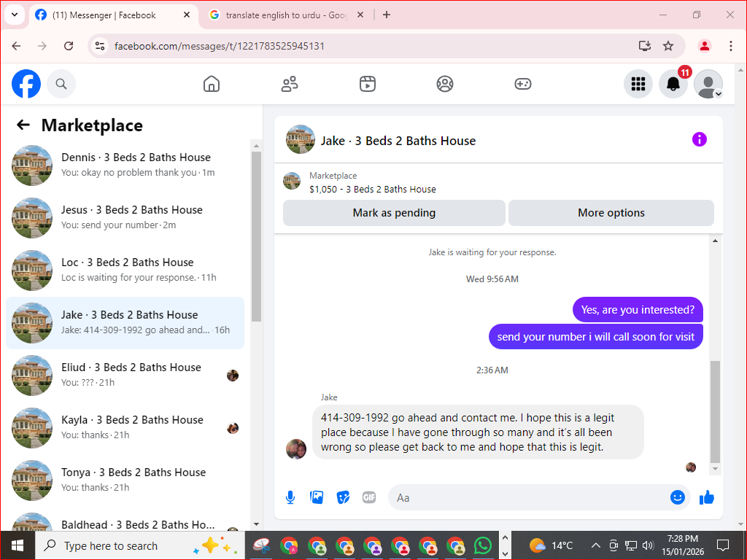The width and height of the screenshot is (747, 560).
Task: Click the Facebook search magnifier icon
Action: click(x=61, y=84)
